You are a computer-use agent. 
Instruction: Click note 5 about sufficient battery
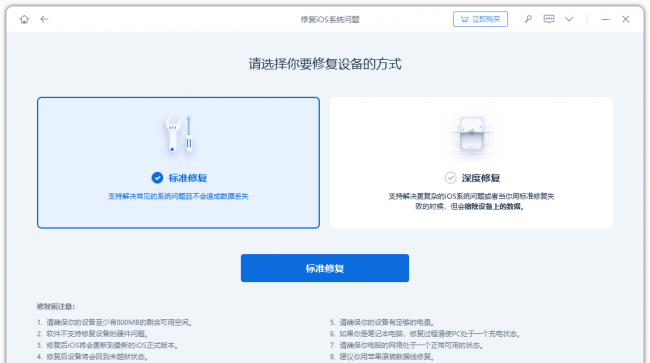click(382, 322)
